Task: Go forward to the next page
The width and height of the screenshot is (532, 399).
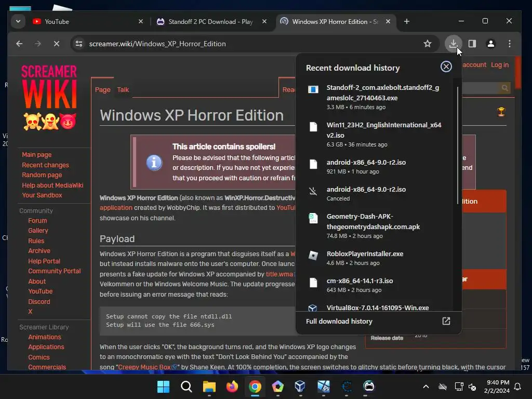Action: (37, 44)
